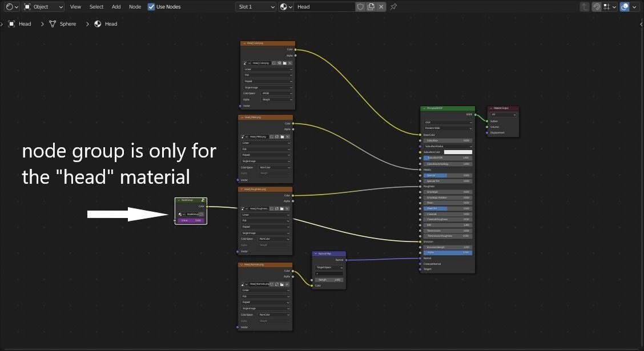Pin the node tree with the pin icon
644x351 pixels.
pyautogui.click(x=393, y=7)
